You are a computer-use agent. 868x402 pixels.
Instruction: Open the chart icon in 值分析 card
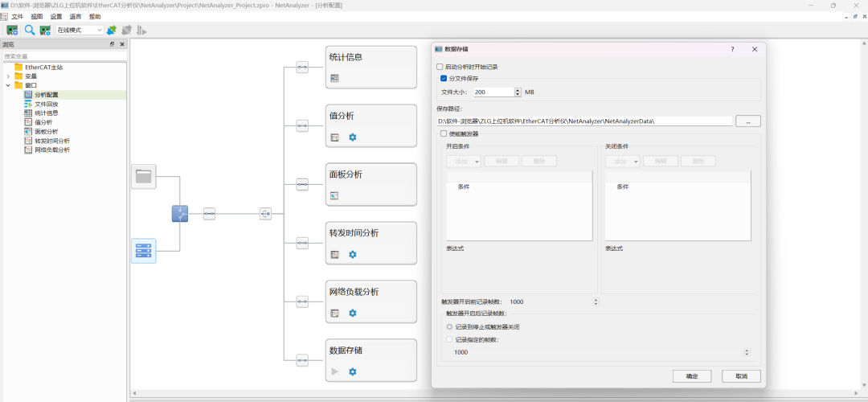coord(334,137)
